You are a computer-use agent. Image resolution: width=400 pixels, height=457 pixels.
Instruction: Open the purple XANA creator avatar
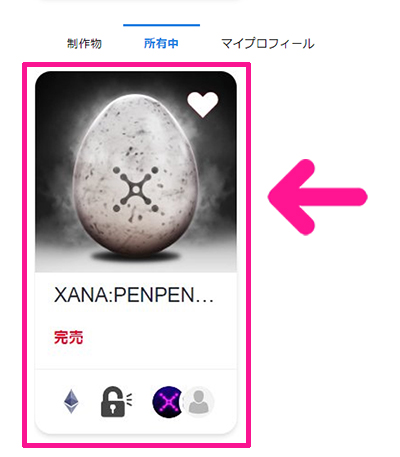click(168, 402)
